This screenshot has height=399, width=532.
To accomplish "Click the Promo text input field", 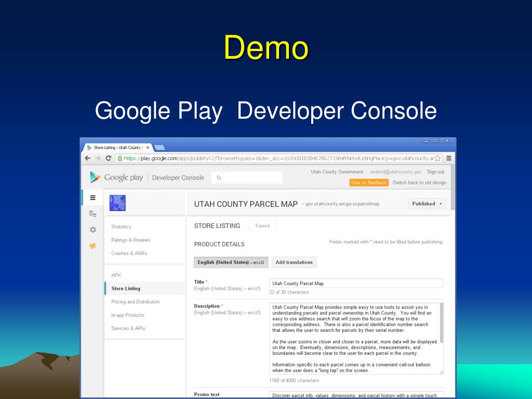I will click(356, 395).
